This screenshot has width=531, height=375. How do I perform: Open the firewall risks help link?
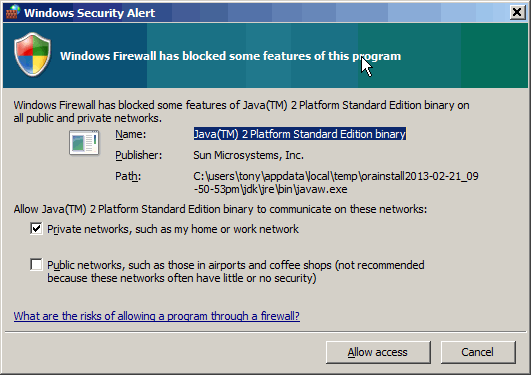[156, 316]
